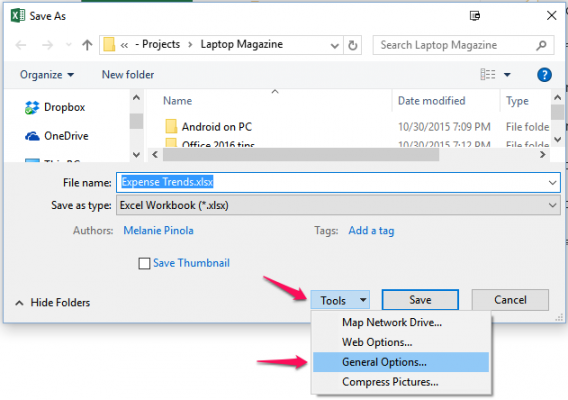Click the Save button
568x400 pixels.
pos(420,300)
